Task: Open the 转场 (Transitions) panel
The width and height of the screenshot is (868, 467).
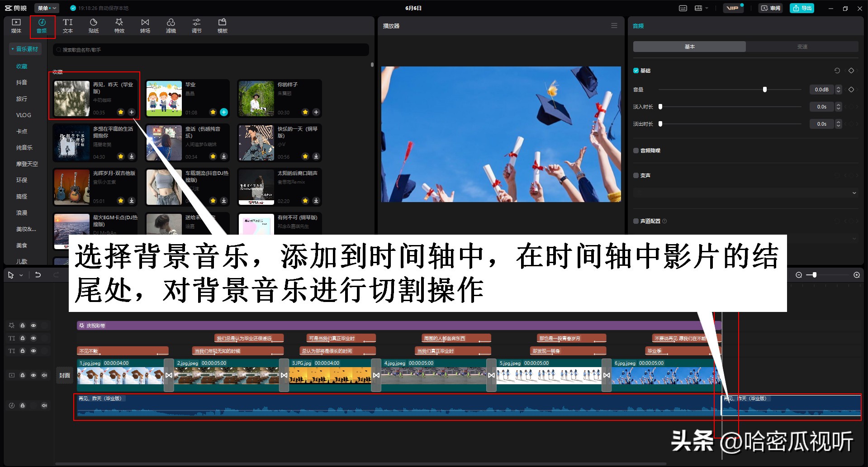Action: [x=145, y=25]
